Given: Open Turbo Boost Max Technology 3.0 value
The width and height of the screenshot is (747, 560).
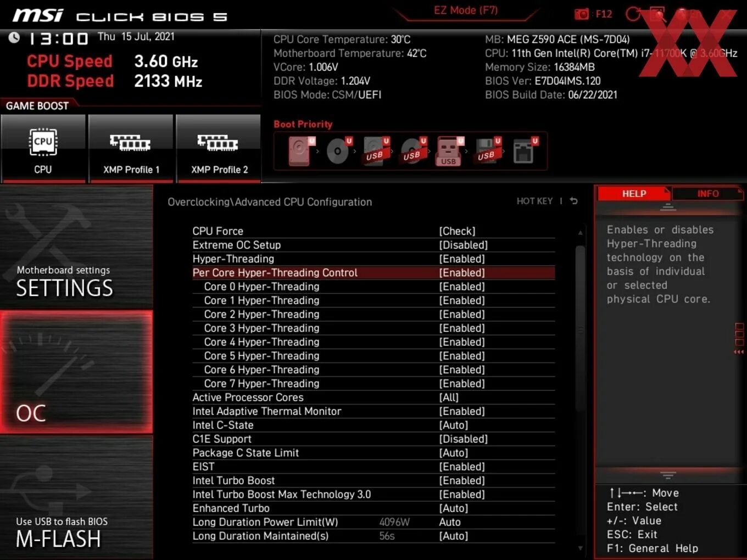Looking at the screenshot, I should [461, 494].
